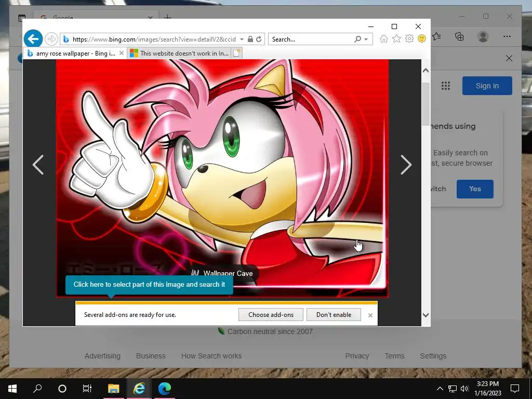Switch to 'This website doesn't work' tab
The width and height of the screenshot is (532, 399).
tap(179, 54)
